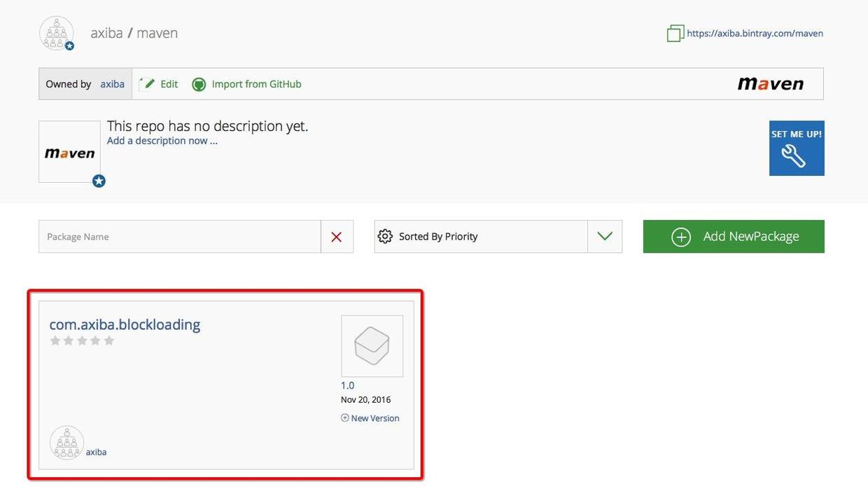
Task: Click the sort settings gear icon
Action: [x=385, y=237]
